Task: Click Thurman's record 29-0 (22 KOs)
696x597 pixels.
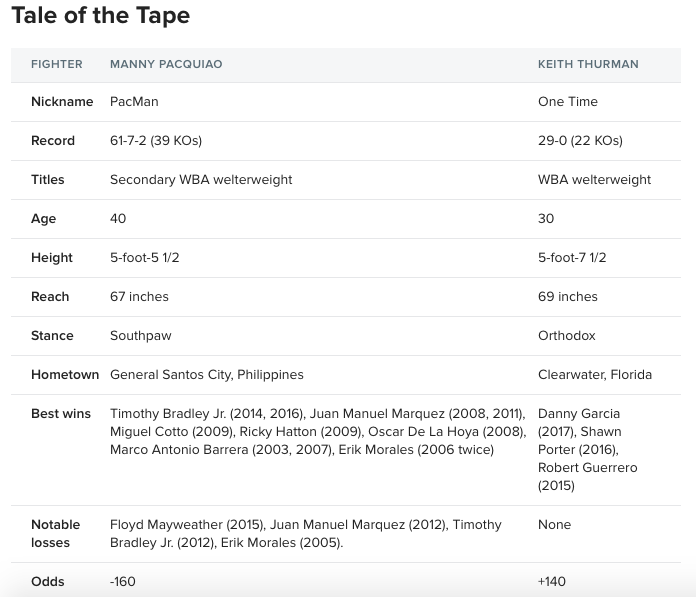Action: coord(580,141)
